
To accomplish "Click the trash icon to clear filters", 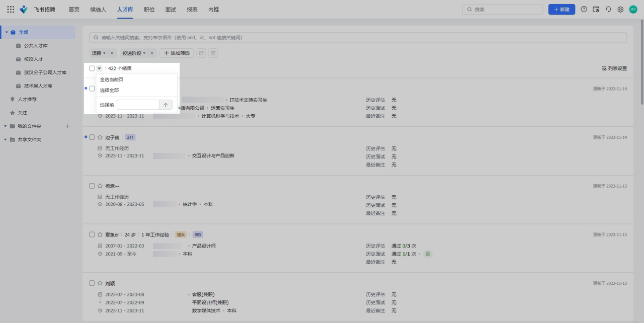I will click(x=213, y=53).
